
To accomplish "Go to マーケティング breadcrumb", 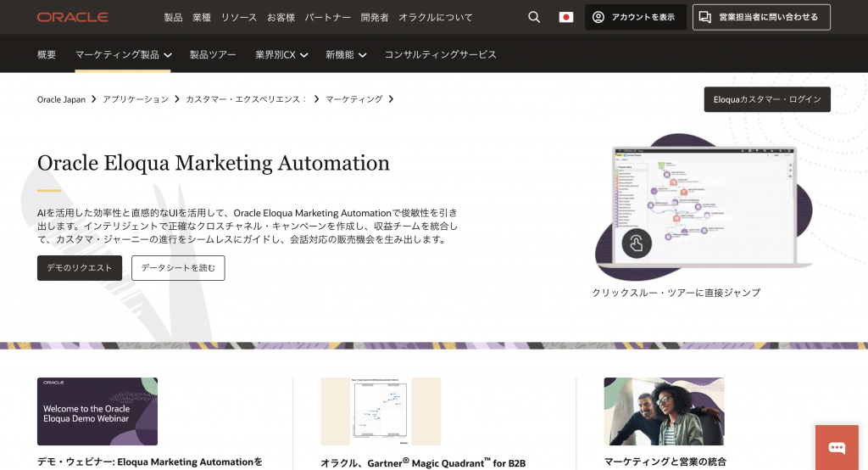I will coord(353,99).
